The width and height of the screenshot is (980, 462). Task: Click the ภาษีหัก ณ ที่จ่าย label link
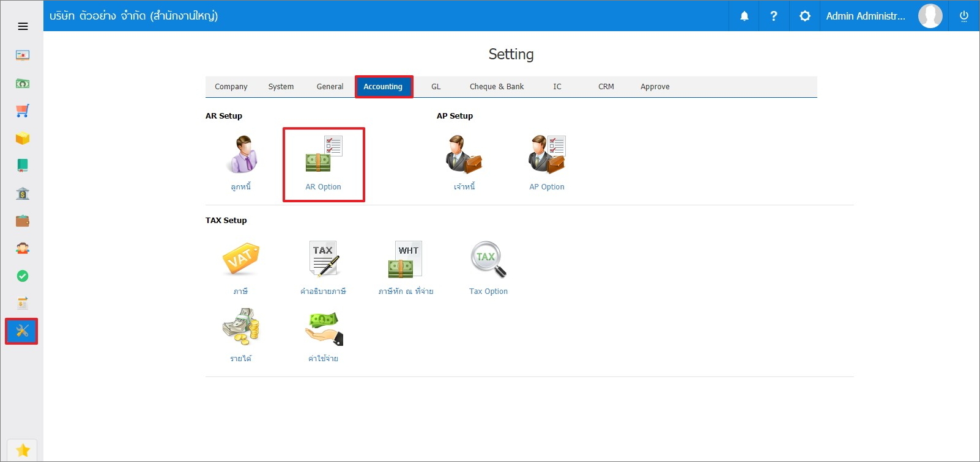[x=406, y=291]
